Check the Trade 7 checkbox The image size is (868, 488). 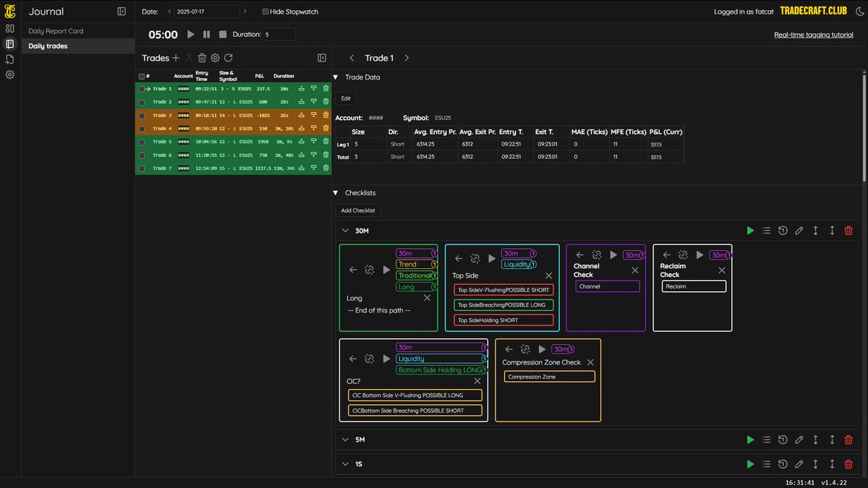(142, 168)
